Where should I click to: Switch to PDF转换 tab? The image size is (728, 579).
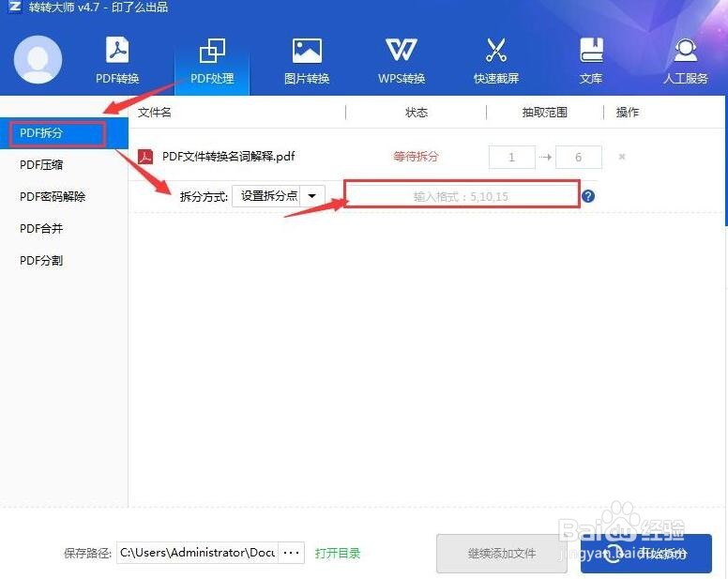tap(117, 61)
